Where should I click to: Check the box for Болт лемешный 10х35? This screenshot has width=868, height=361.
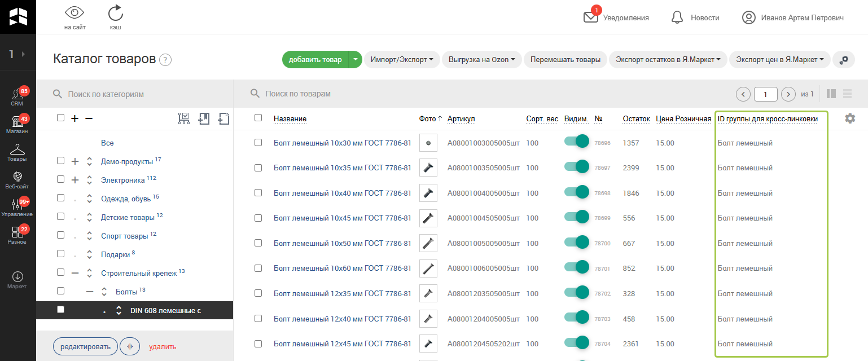[x=258, y=168]
